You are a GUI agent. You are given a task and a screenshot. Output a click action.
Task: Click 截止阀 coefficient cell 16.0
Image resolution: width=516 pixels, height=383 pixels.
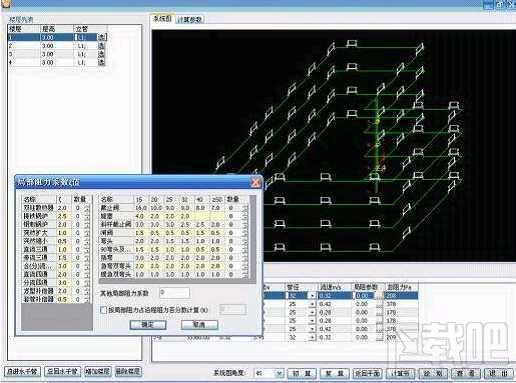pos(141,208)
